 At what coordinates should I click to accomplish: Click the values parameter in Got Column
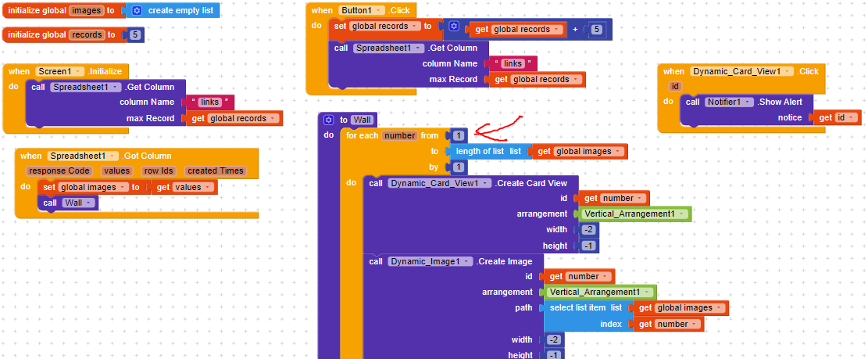[116, 171]
